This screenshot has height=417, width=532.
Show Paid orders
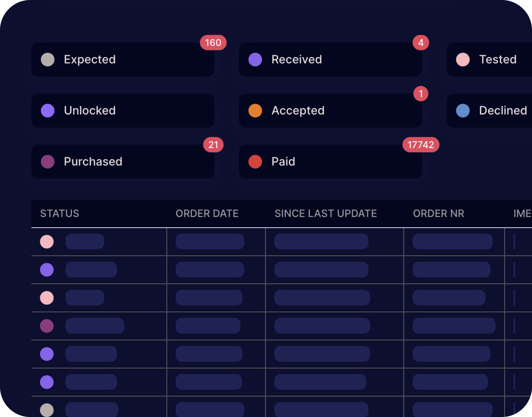[330, 162]
